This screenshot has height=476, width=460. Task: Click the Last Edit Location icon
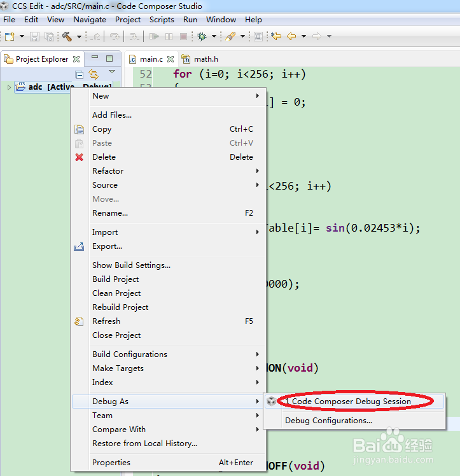(276, 36)
